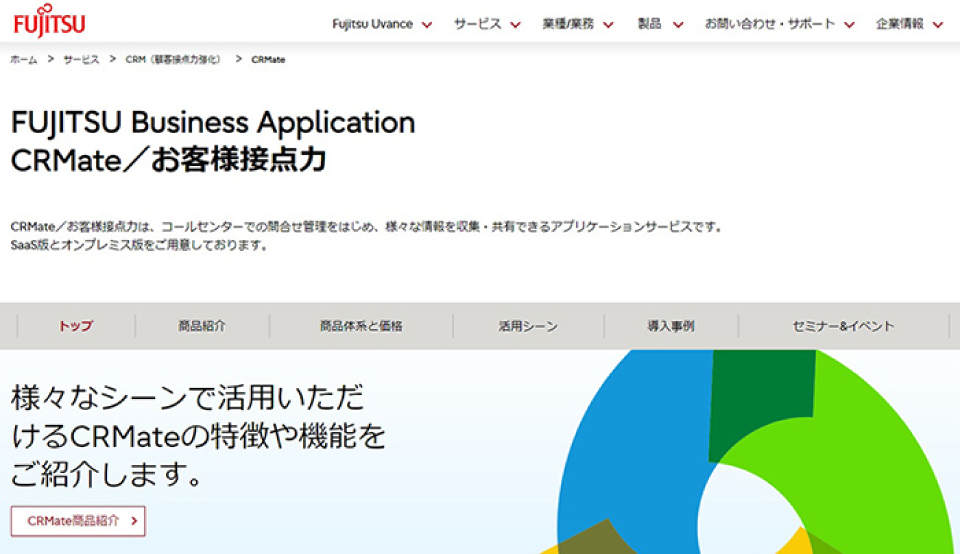Go to CRM（顧客接点力強化） breadcrumb link
The height and width of the screenshot is (554, 960).
click(x=173, y=59)
